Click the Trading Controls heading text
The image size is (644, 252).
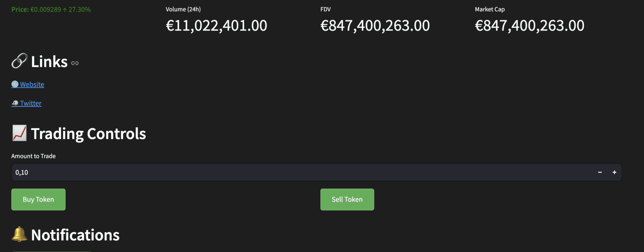[x=89, y=134]
